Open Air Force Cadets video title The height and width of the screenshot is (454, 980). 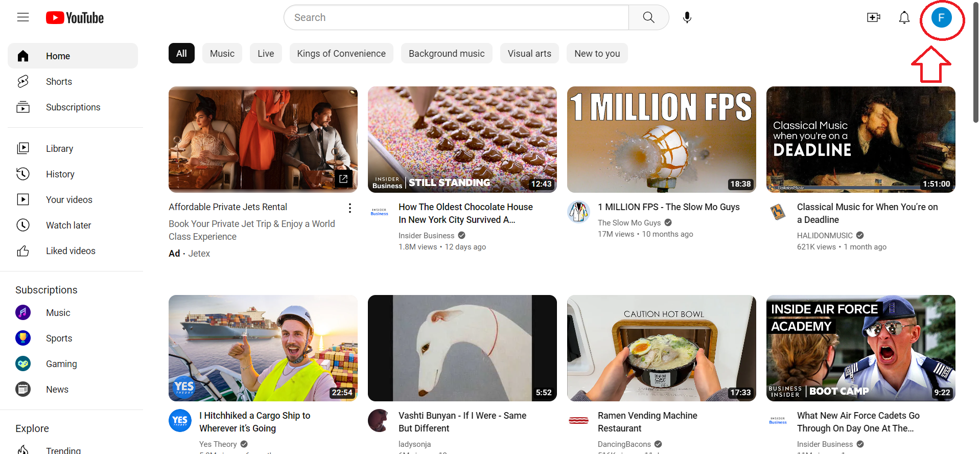tap(858, 422)
